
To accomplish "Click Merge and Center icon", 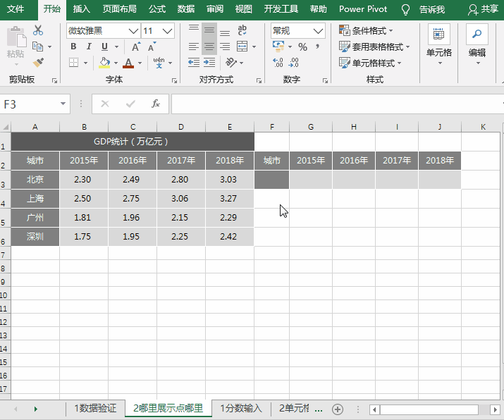I will (x=242, y=47).
